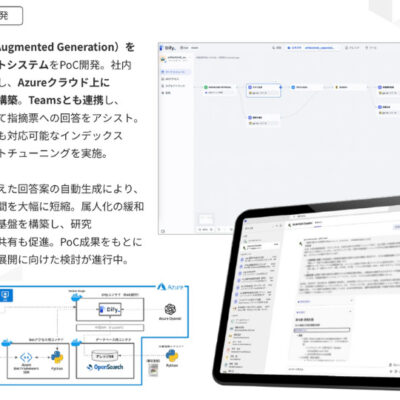Click the Azure Bot Framework SDK icon
Viewport: 400px width, 400px height.
coord(26,358)
